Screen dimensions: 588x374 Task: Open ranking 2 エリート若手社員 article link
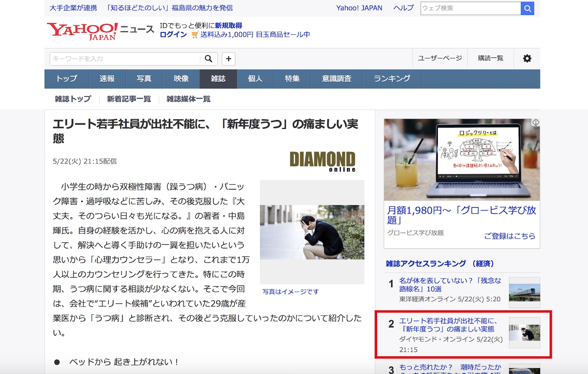click(x=448, y=325)
